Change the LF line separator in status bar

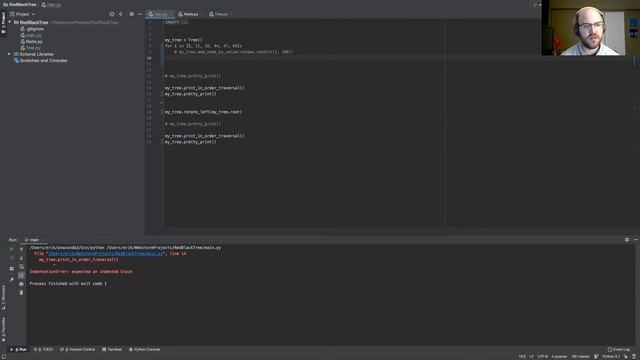coord(531,356)
